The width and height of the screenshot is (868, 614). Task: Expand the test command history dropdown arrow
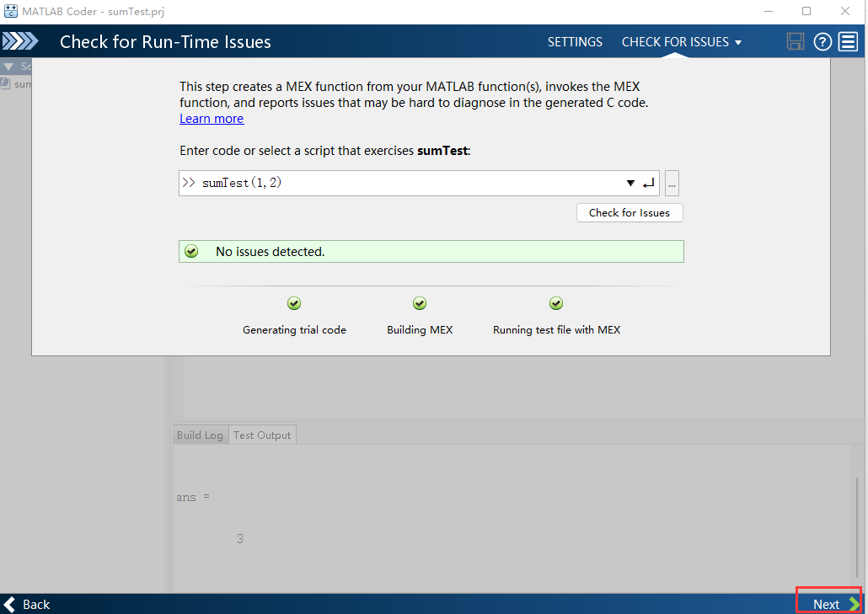click(630, 183)
